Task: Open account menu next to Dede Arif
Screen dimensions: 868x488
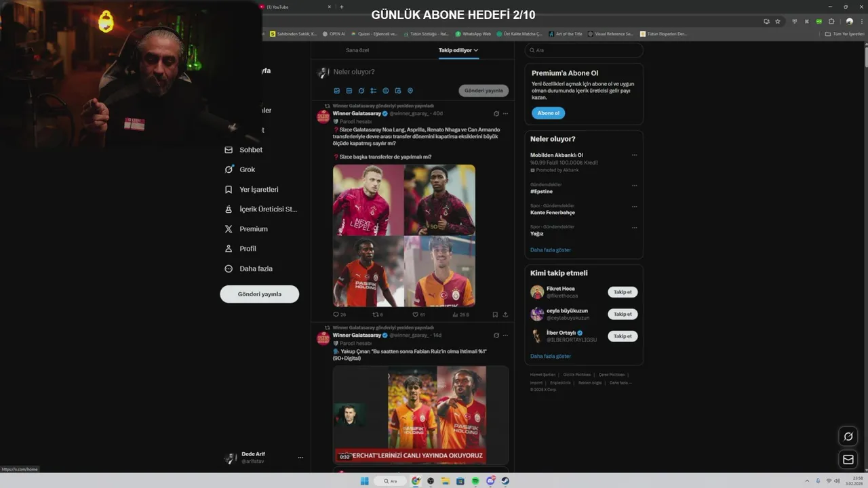Action: tap(300, 457)
